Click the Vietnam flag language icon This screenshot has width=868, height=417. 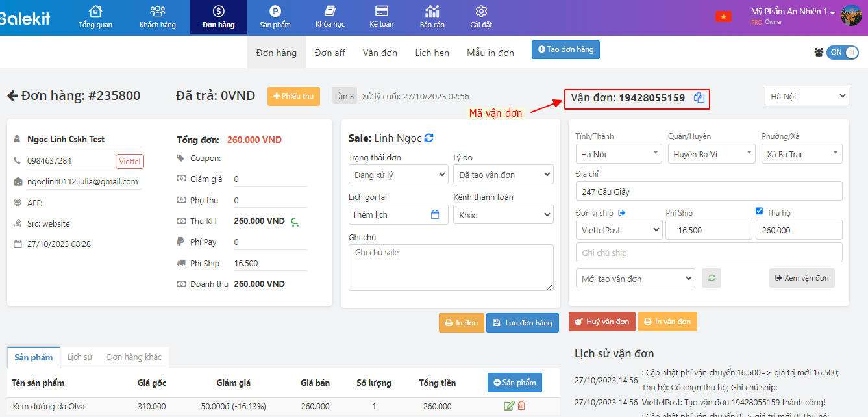tap(723, 16)
